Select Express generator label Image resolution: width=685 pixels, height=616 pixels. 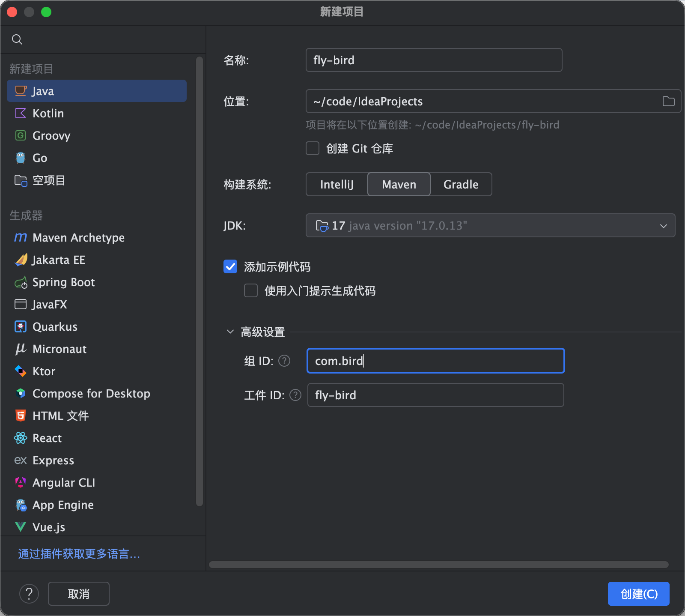pos(53,461)
